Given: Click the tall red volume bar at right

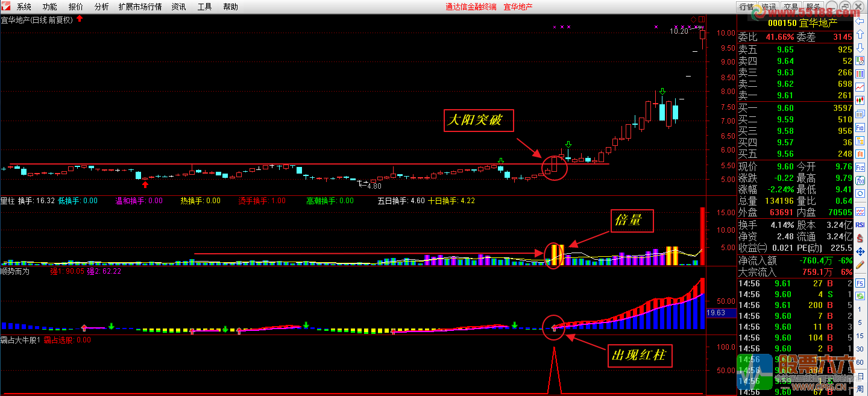Looking at the screenshot, I should [x=702, y=236].
